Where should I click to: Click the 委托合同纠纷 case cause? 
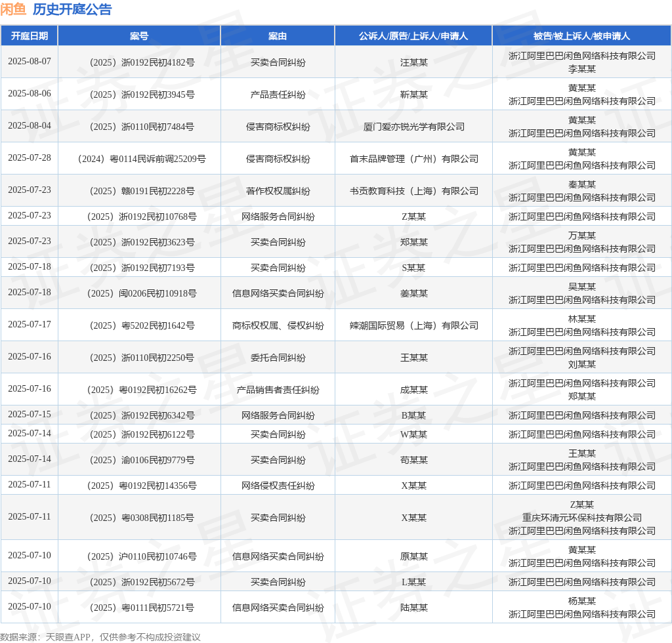278,358
